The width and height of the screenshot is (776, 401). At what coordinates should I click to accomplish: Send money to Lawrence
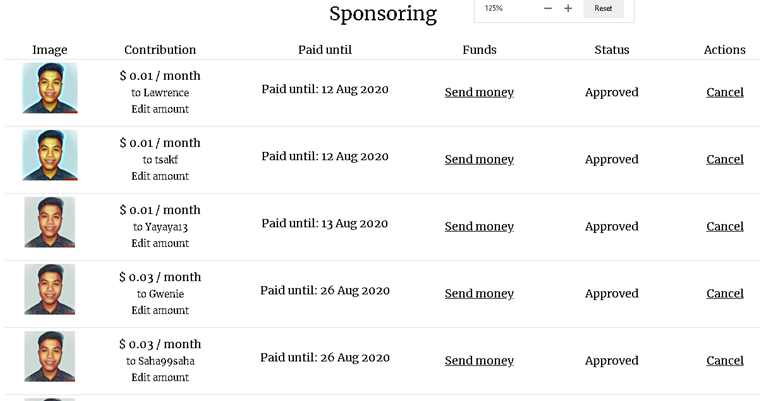pos(479,93)
